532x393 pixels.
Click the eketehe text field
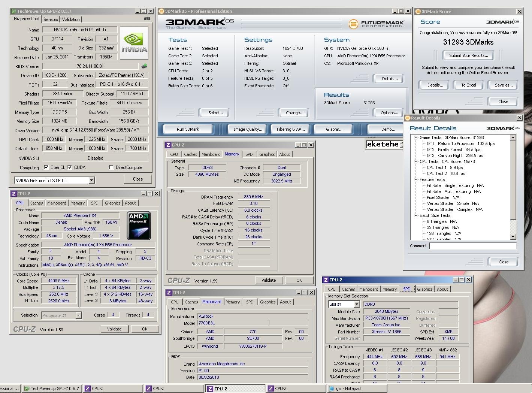pos(384,144)
